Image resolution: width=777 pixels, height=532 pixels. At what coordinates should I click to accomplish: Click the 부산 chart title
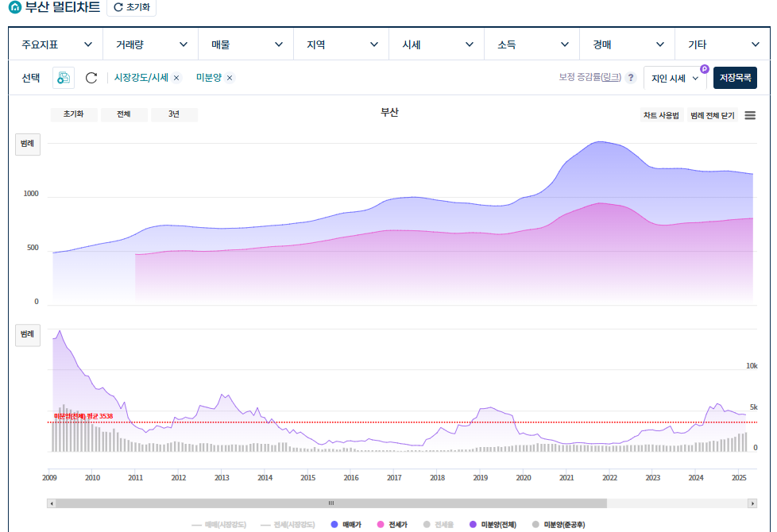(389, 113)
